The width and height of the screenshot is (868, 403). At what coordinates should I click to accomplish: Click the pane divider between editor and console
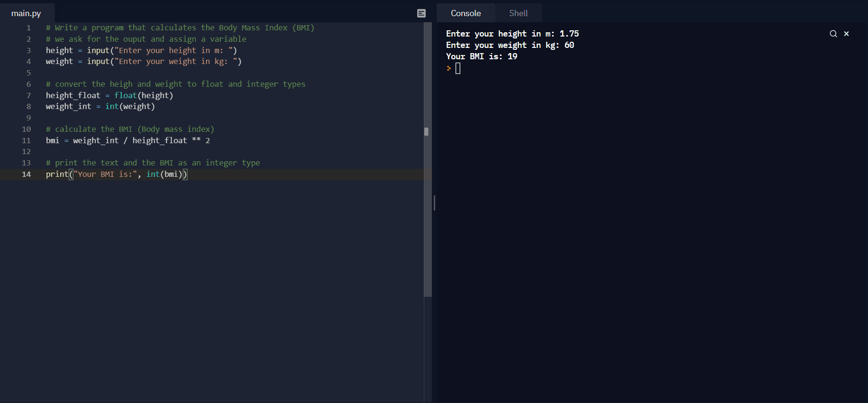[434, 203]
